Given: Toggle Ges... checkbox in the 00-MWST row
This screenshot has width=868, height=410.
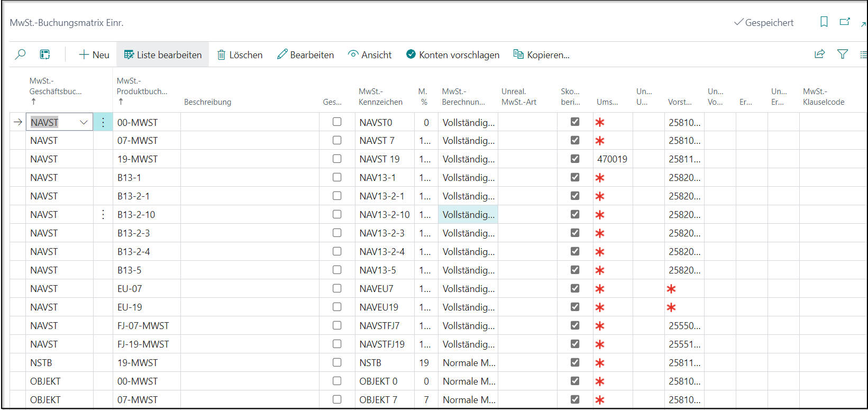Looking at the screenshot, I should tap(337, 122).
